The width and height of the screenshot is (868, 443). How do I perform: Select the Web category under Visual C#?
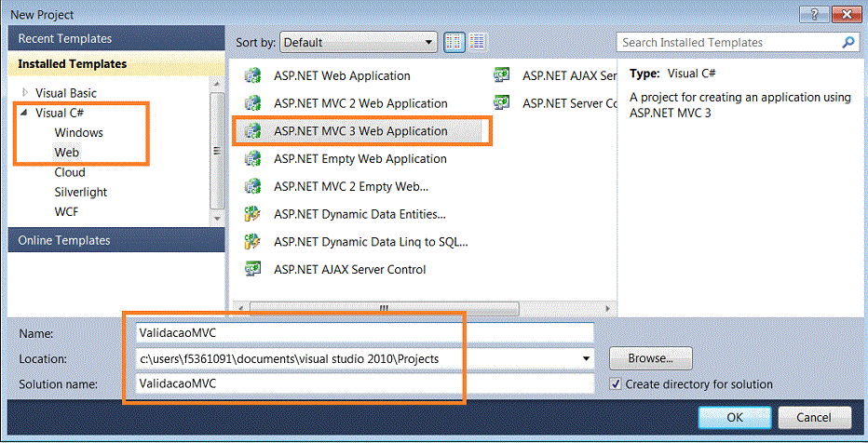point(67,152)
